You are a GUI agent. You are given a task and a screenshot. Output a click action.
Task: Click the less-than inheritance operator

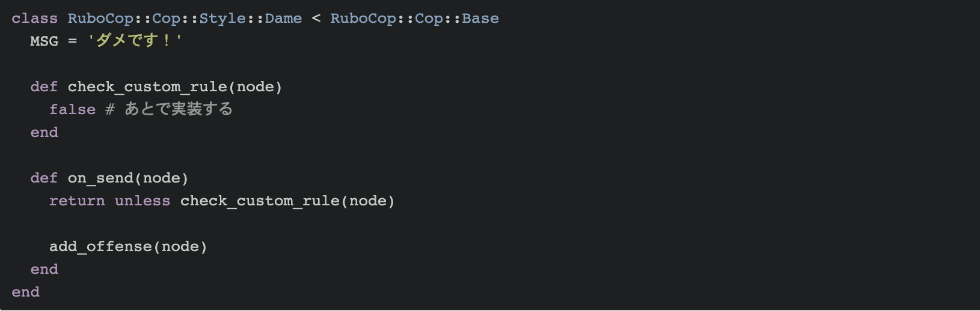click(316, 19)
